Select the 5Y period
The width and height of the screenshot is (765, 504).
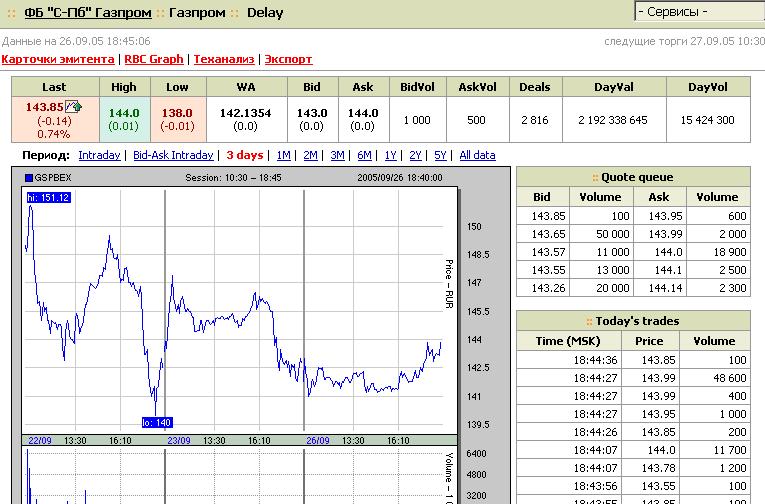tap(440, 155)
